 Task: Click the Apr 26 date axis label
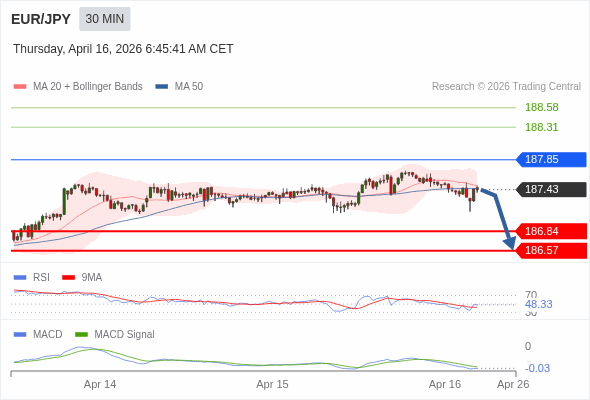tap(513, 384)
